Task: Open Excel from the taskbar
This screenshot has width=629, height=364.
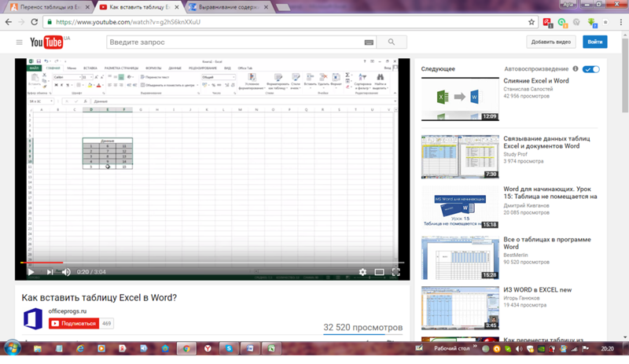Action: pyautogui.click(x=271, y=348)
